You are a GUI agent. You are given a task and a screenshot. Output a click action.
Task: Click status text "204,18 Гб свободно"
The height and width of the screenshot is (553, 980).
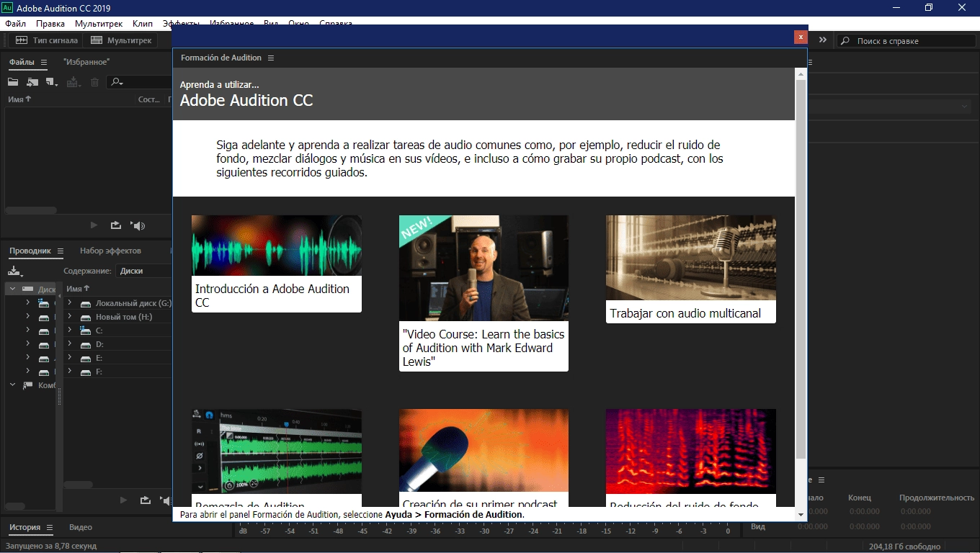(905, 547)
